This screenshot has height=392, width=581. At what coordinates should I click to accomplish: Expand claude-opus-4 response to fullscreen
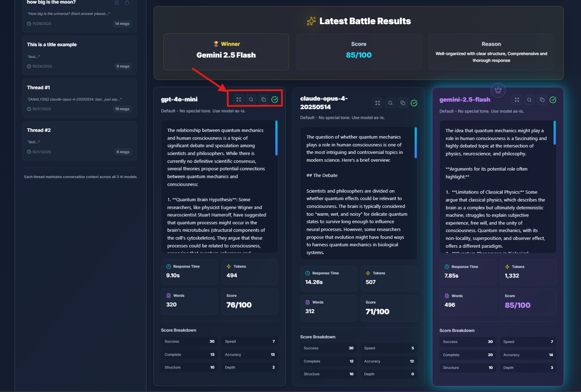tap(378, 103)
